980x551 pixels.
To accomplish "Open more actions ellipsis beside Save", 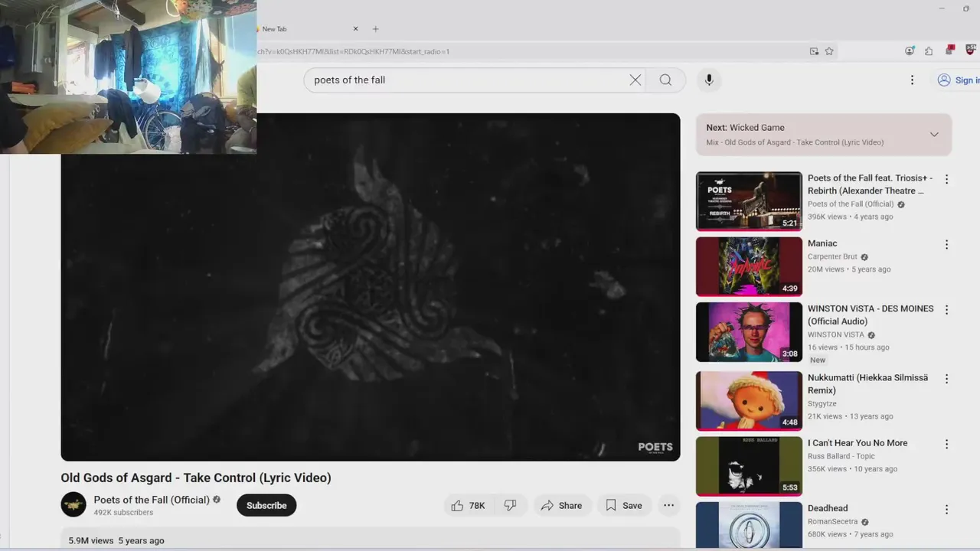I will (x=668, y=505).
